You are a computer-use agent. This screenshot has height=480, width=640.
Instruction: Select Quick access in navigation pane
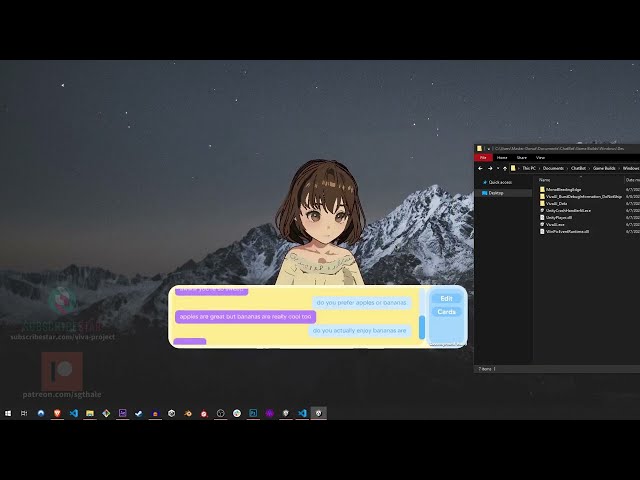point(499,182)
